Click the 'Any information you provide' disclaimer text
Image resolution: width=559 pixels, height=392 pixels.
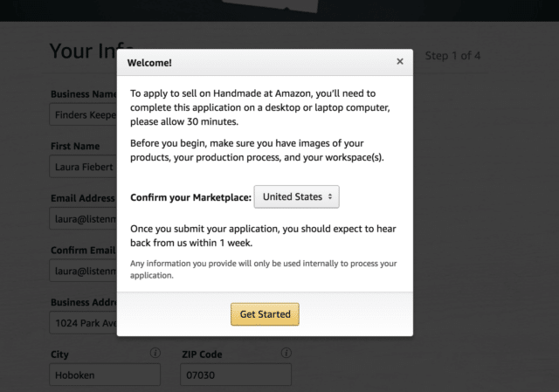263,270
